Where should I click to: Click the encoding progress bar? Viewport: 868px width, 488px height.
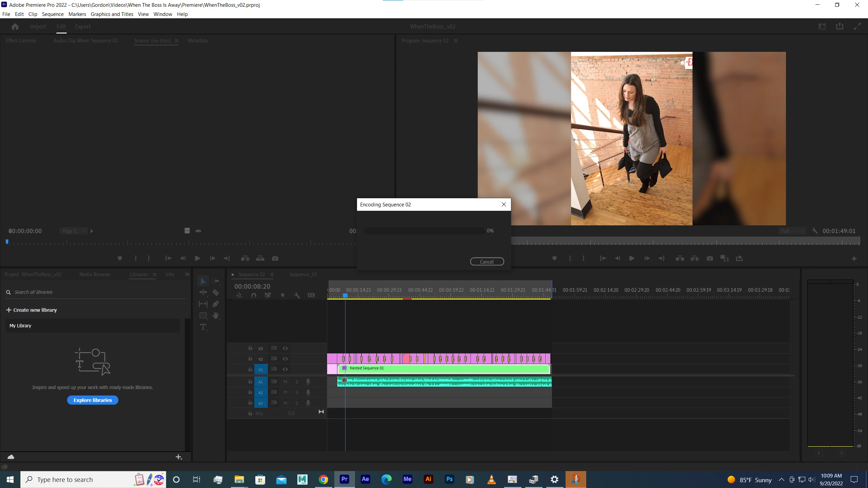[424, 231]
